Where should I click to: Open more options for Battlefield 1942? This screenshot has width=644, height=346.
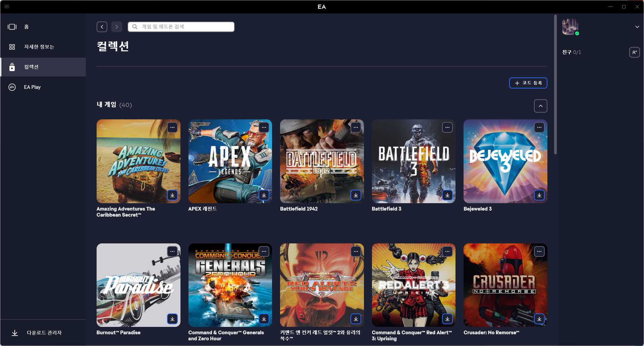pos(356,127)
